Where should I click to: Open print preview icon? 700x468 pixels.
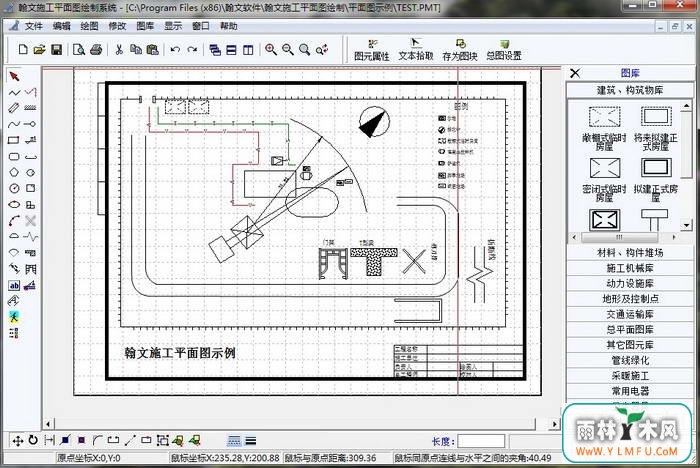tap(79, 49)
